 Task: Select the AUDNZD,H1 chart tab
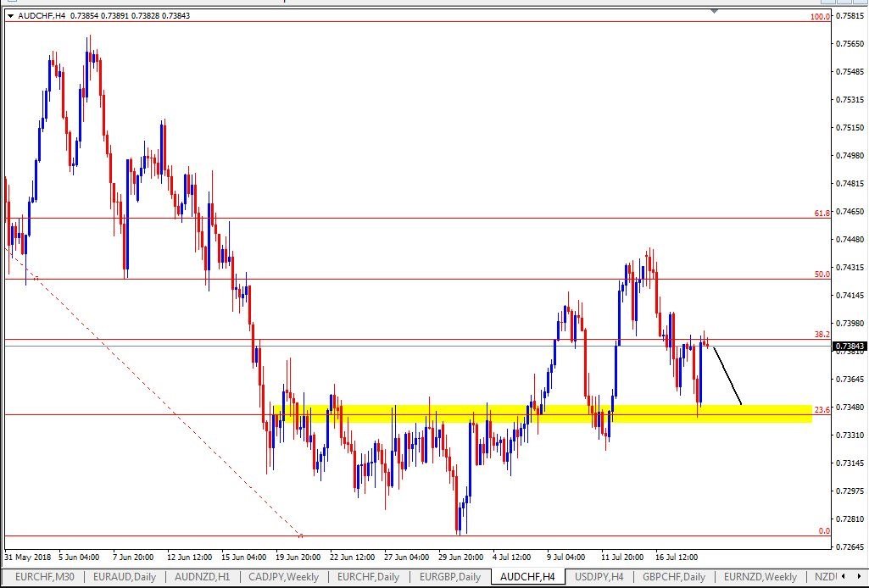coord(202,576)
